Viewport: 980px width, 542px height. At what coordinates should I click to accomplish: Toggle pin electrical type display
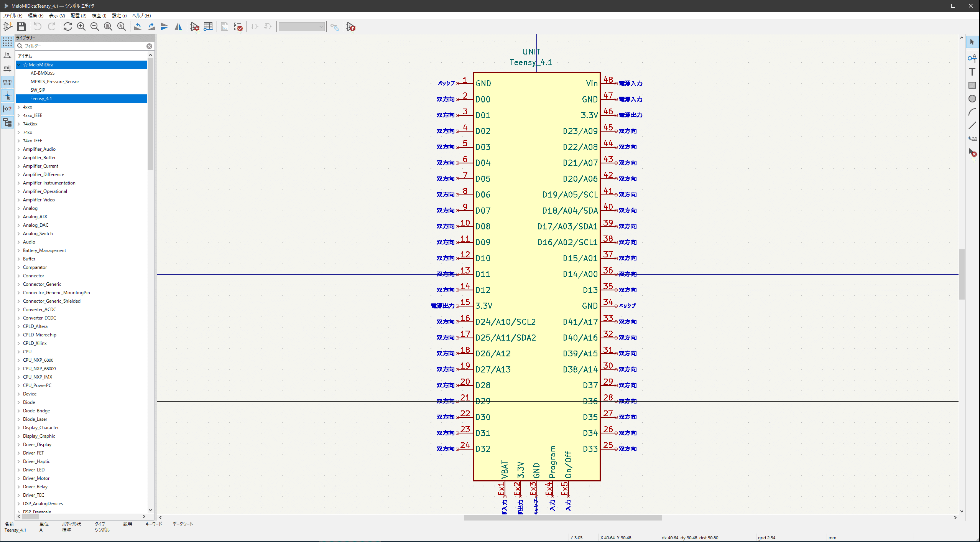pos(7,109)
